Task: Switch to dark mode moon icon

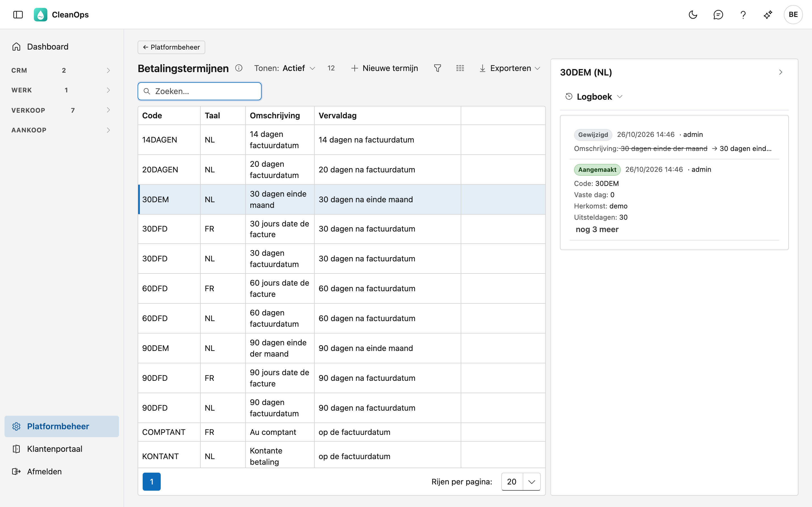Action: click(692, 14)
